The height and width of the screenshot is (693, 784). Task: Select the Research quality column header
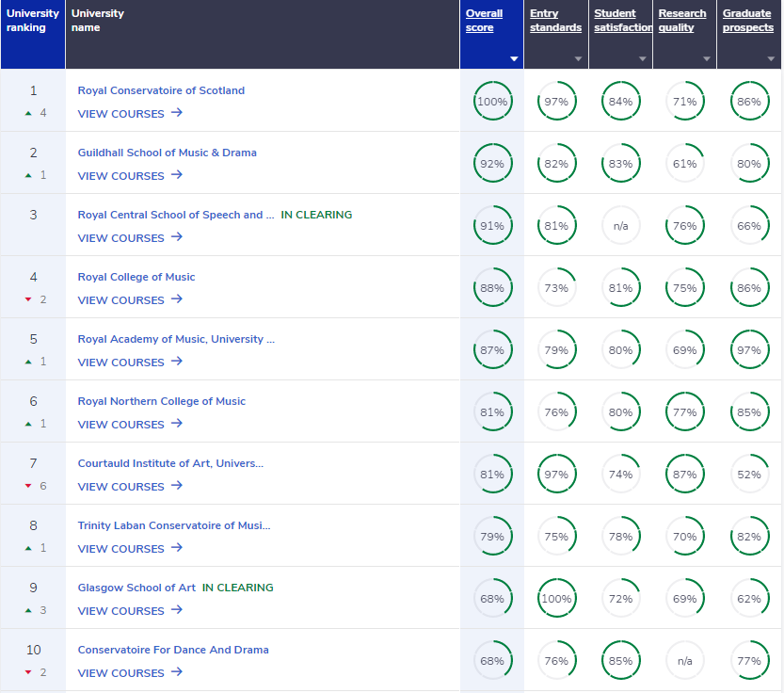coord(682,21)
